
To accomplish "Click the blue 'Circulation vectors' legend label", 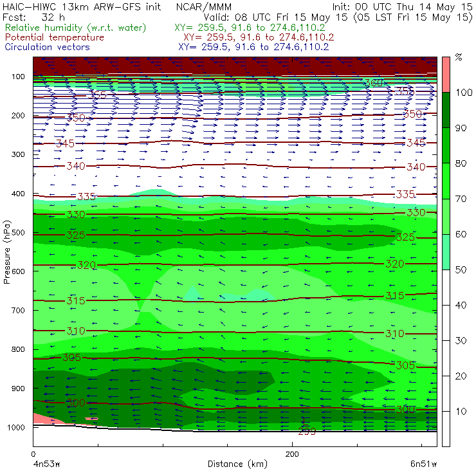I will pyautogui.click(x=47, y=47).
